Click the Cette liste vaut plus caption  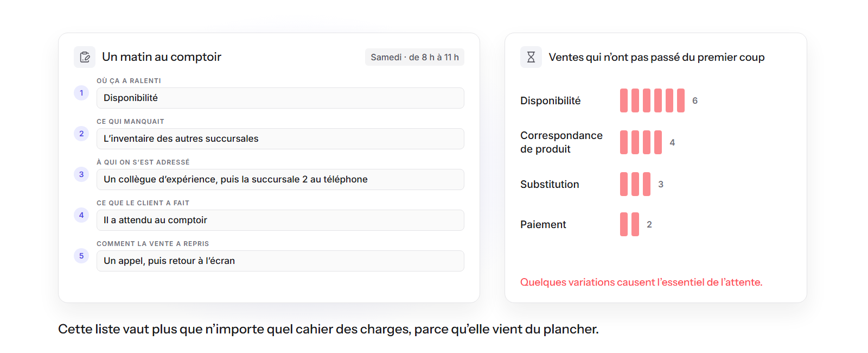[328, 329]
